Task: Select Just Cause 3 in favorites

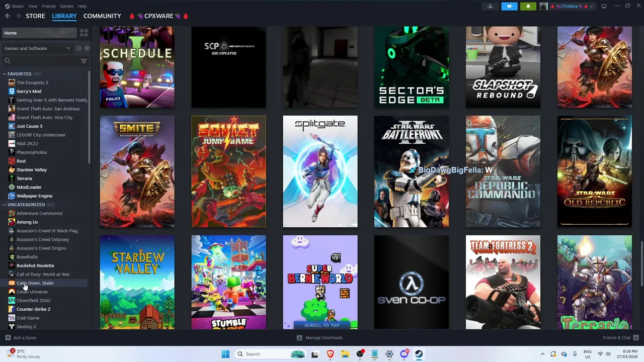Action: [x=29, y=126]
